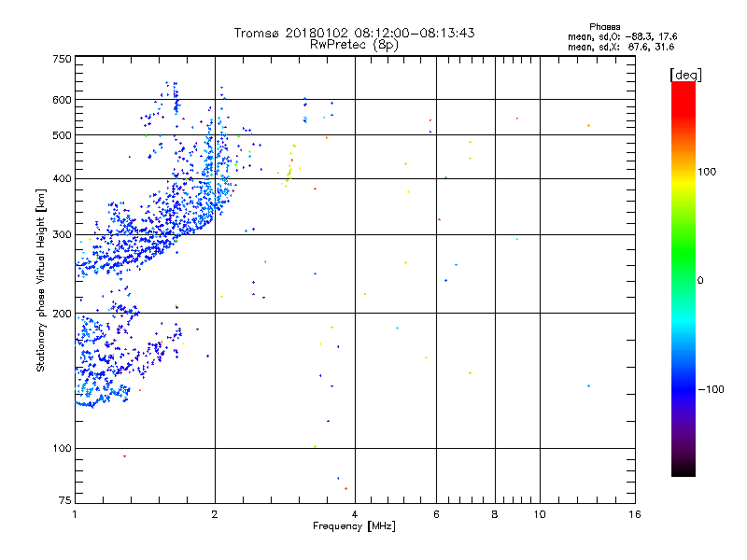
Task: Click the 'mean, sd,X: 87.6, 31.6' text
Action: point(621,47)
